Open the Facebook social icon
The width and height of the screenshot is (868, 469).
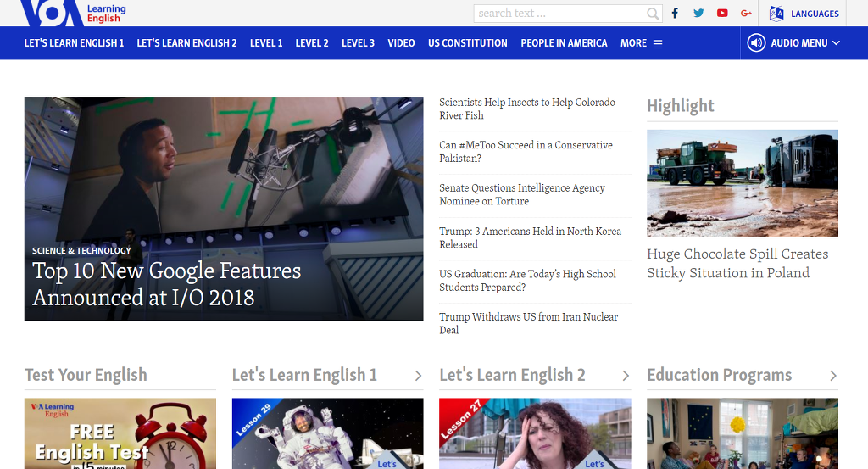click(676, 14)
